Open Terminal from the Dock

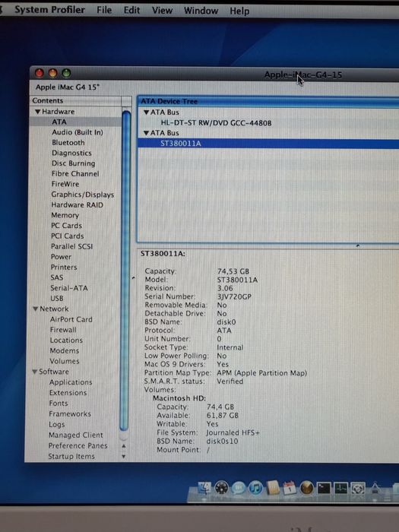click(324, 488)
